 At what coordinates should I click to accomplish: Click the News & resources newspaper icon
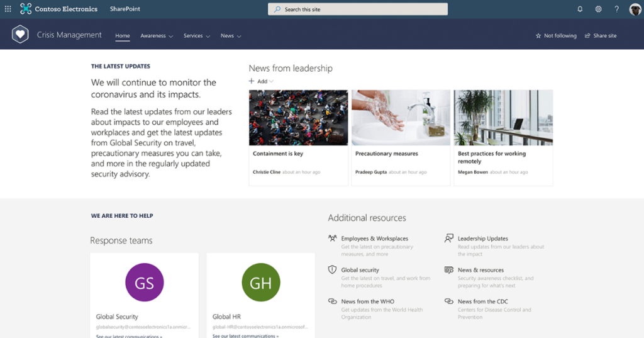449,270
